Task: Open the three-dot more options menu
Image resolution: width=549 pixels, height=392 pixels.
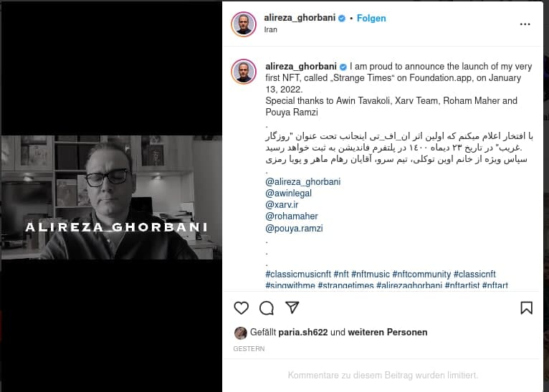Action: point(525,24)
